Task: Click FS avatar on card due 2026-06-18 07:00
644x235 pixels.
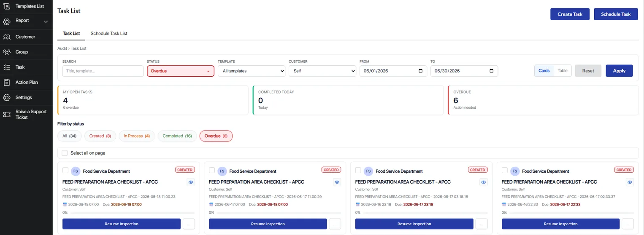Action: point(222,171)
